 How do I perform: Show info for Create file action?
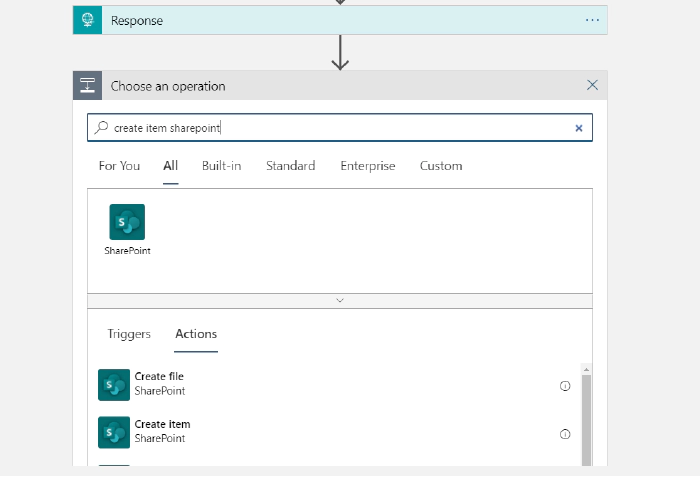tap(565, 386)
